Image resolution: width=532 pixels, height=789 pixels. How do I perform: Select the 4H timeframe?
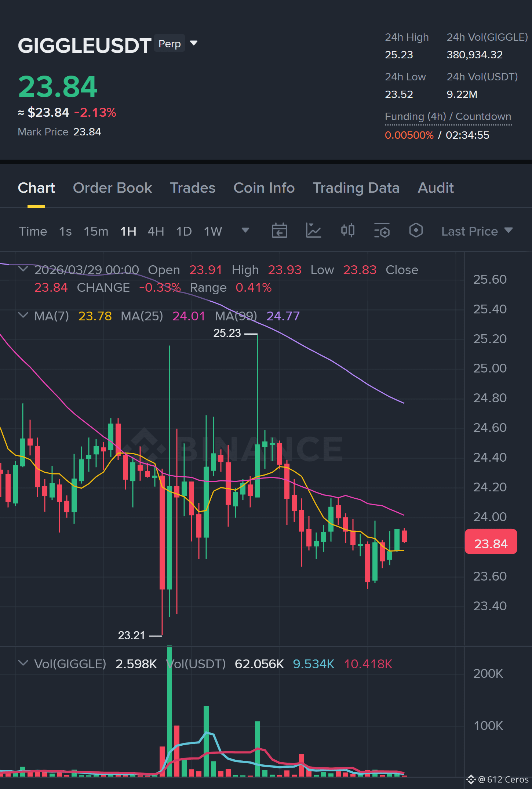pos(156,231)
